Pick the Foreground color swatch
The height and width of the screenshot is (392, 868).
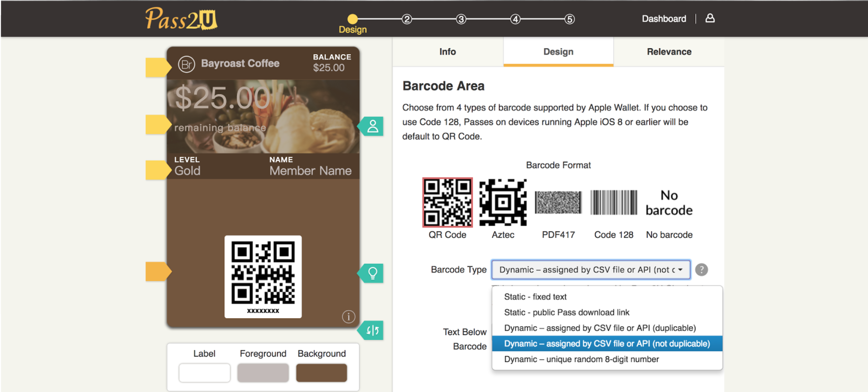tap(263, 373)
